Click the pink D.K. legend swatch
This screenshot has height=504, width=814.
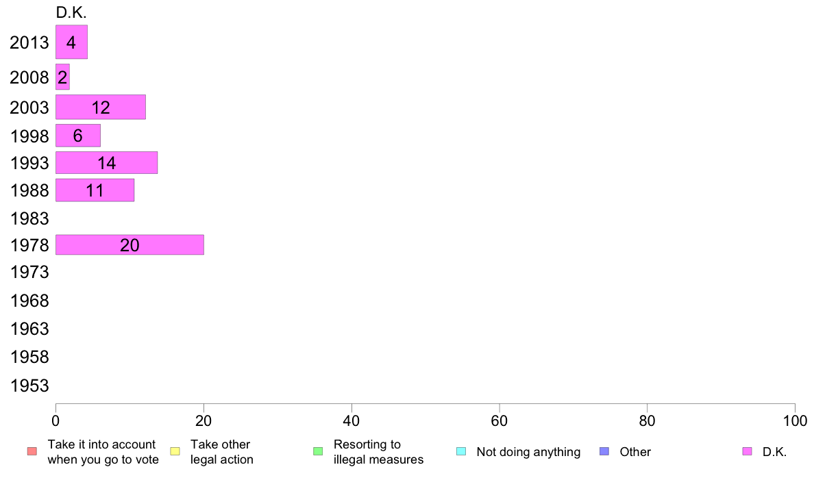coord(747,451)
